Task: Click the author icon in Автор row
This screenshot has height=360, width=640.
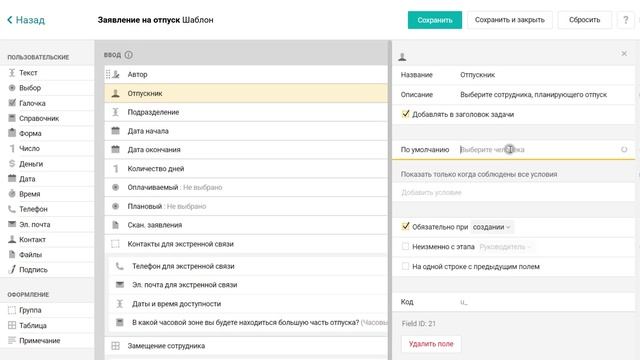Action: [x=116, y=74]
